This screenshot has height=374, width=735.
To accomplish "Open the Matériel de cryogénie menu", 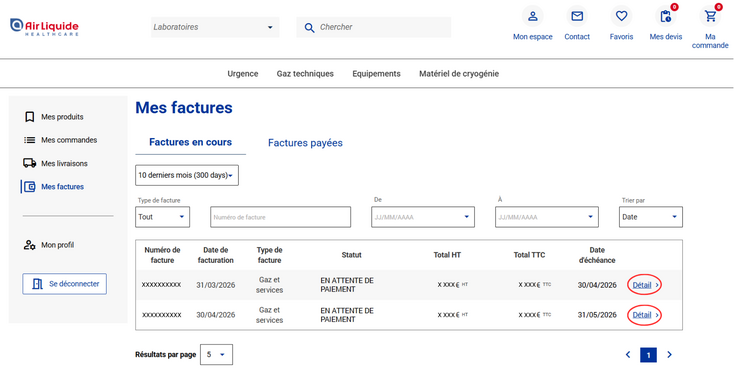I will pos(459,74).
